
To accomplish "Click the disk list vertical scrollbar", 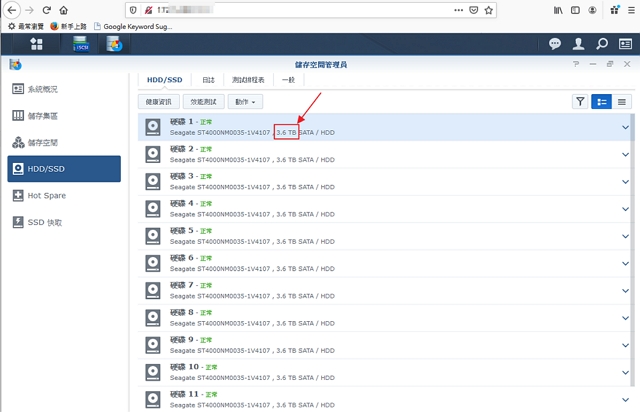I will [x=633, y=249].
